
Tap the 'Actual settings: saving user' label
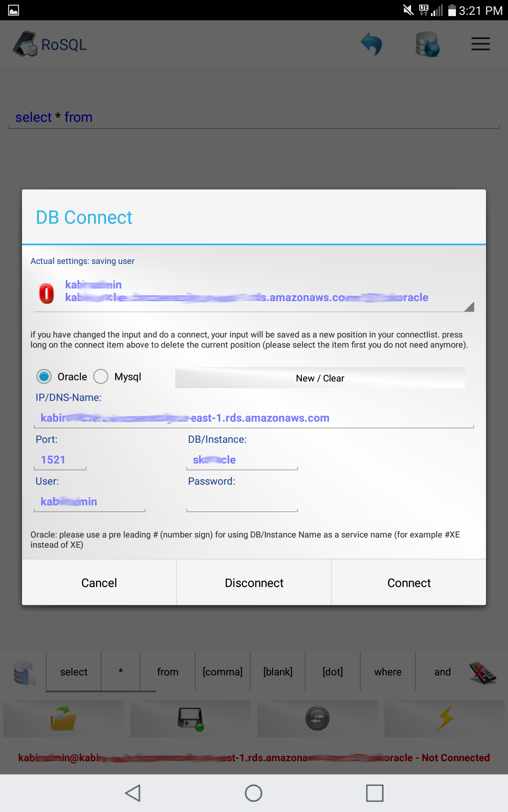pos(83,261)
